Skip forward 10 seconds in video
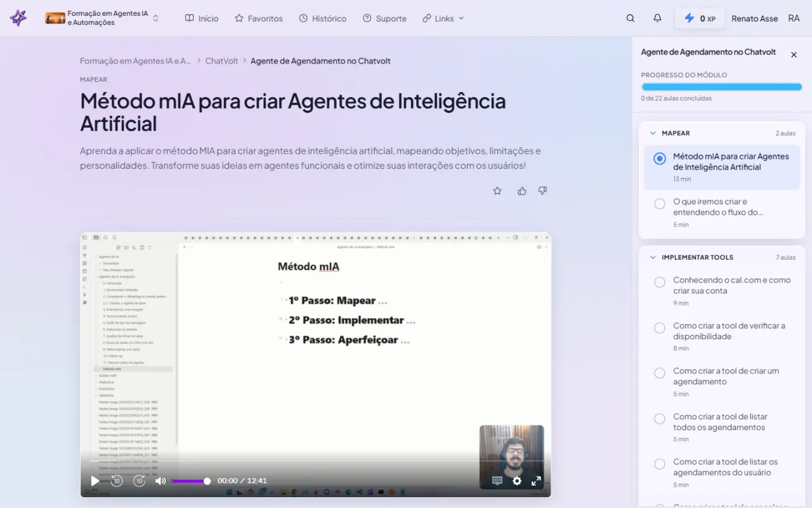This screenshot has height=508, width=812. click(140, 481)
